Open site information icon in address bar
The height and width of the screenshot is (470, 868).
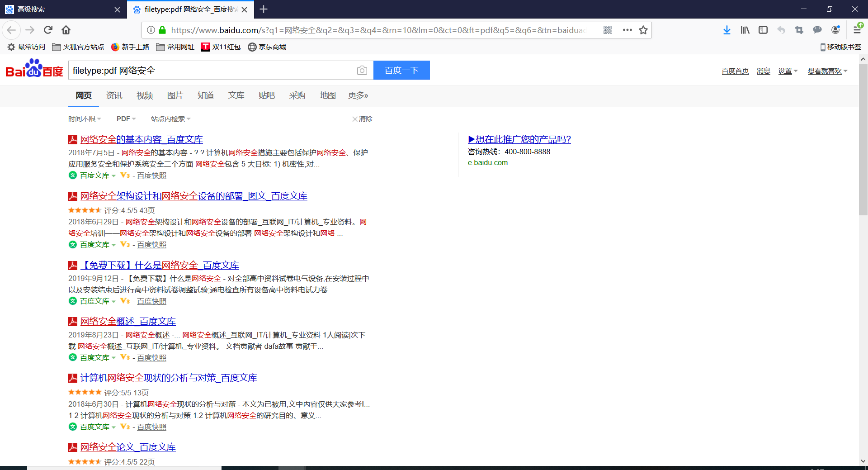coord(151,30)
